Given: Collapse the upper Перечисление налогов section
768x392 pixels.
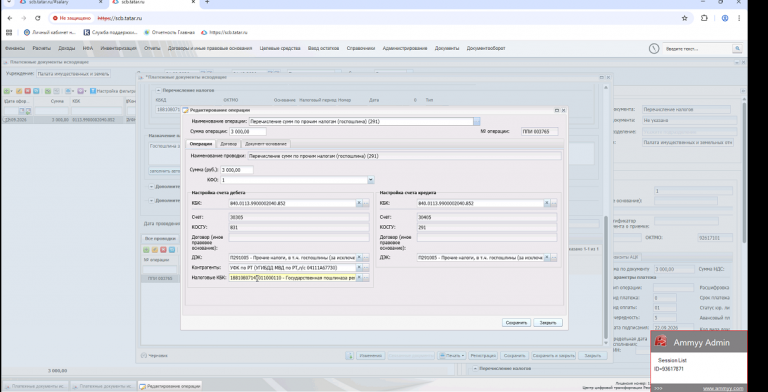Looking at the screenshot, I should tap(159, 90).
